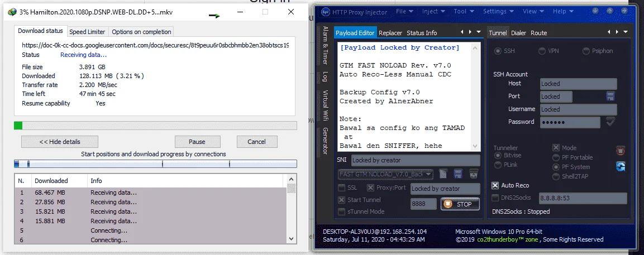Select the VPN radio button
The image size is (644, 255).
[x=542, y=51]
